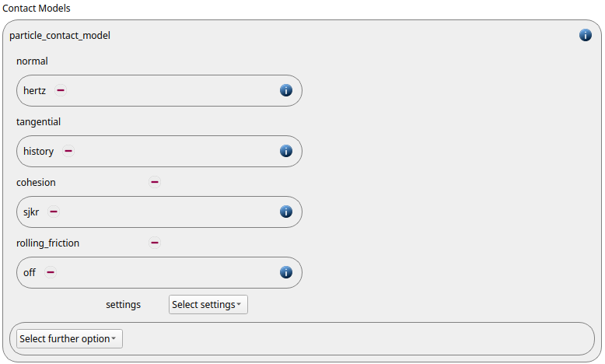Show info for hertz normal model
Image resolution: width=605 pixels, height=364 pixels.
coord(285,90)
